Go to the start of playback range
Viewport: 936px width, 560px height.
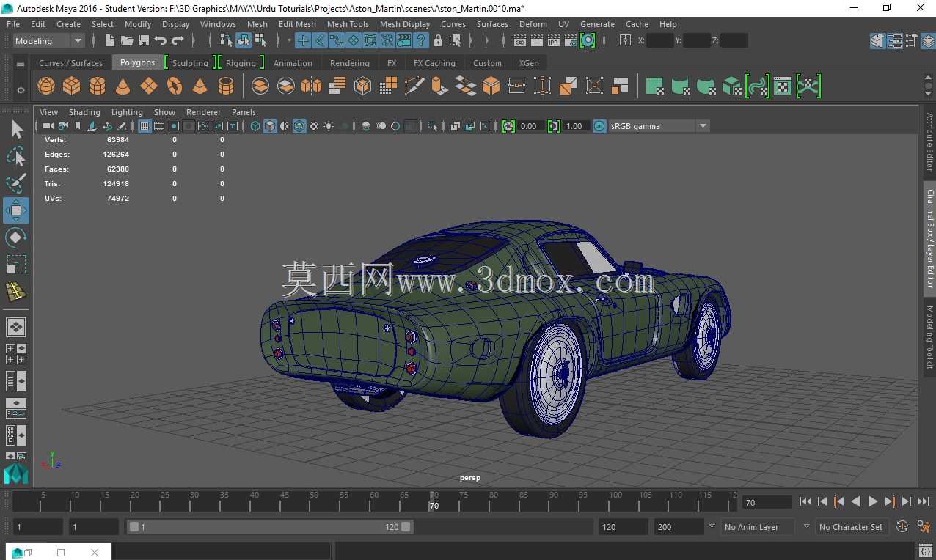coord(805,501)
